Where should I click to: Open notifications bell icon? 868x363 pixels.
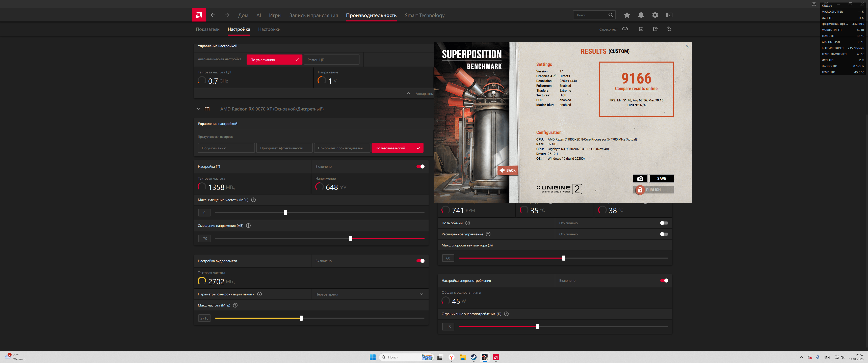641,15
